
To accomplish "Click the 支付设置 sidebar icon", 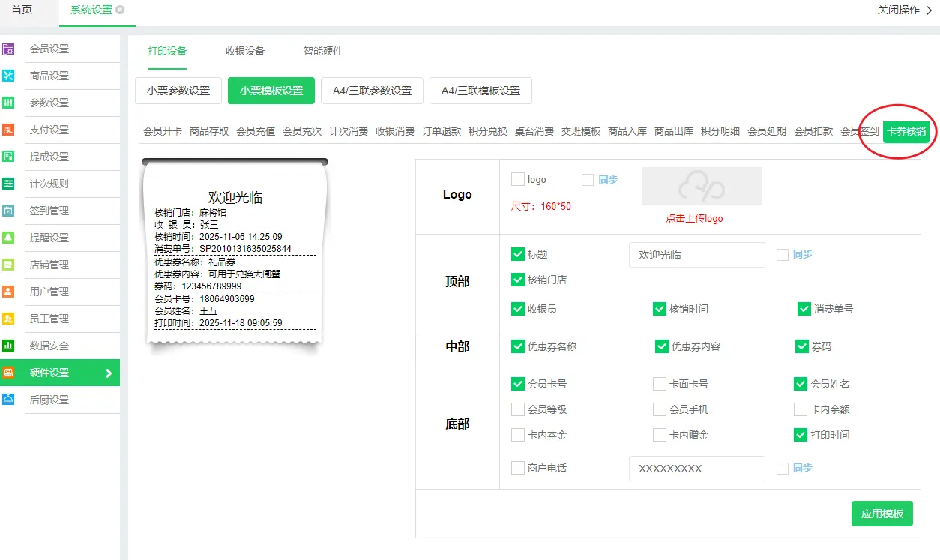I will coord(9,130).
